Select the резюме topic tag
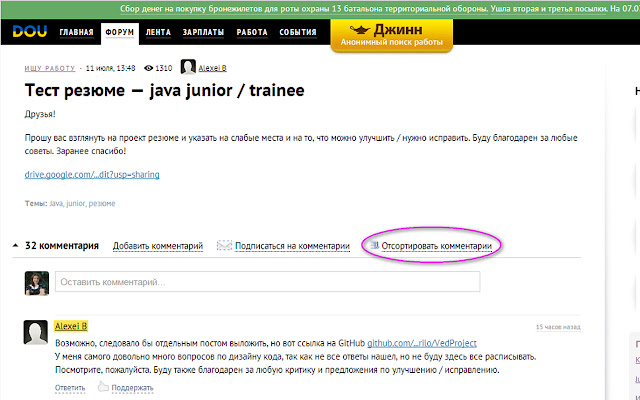Viewport: 640px width, 400px height. pos(102,203)
